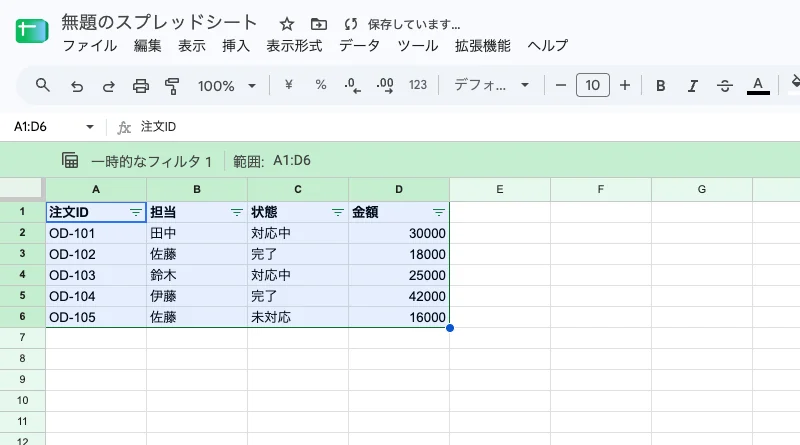This screenshot has height=445, width=800.
Task: Star the spreadsheet with the star icon
Action: [x=287, y=24]
